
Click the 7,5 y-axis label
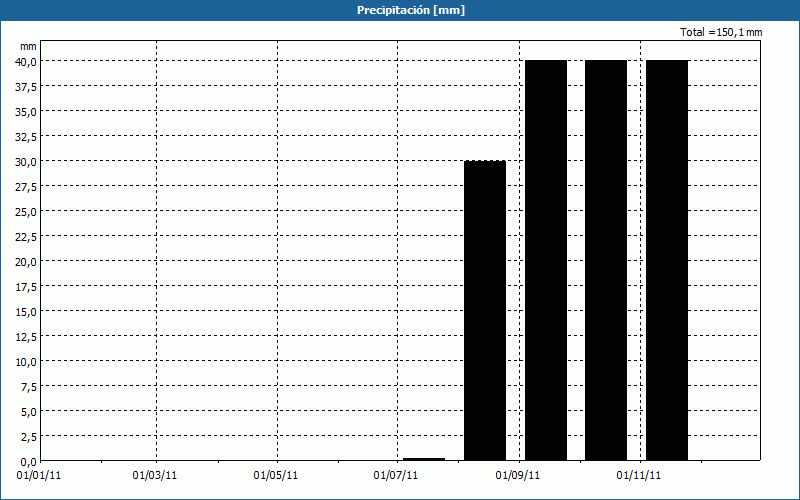tap(29, 387)
